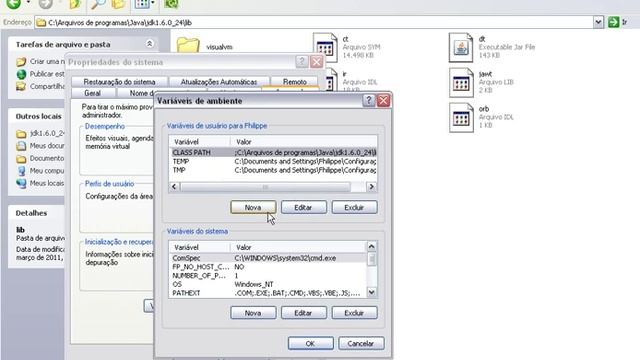Click help button in Variáveis de ambiente title
This screenshot has width=640, height=360.
point(369,100)
